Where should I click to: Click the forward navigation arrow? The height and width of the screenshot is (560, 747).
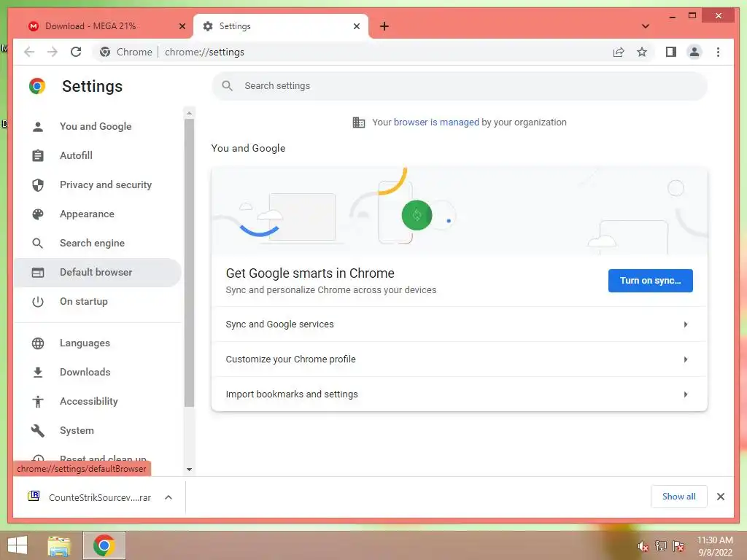(x=53, y=52)
